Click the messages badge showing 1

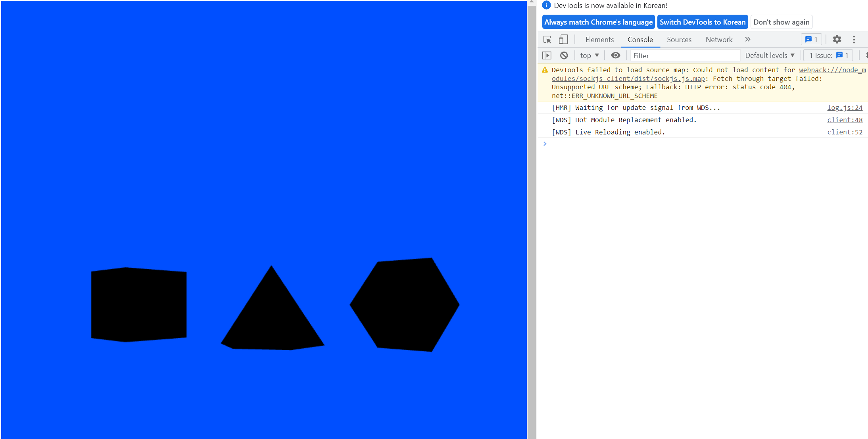pyautogui.click(x=811, y=40)
